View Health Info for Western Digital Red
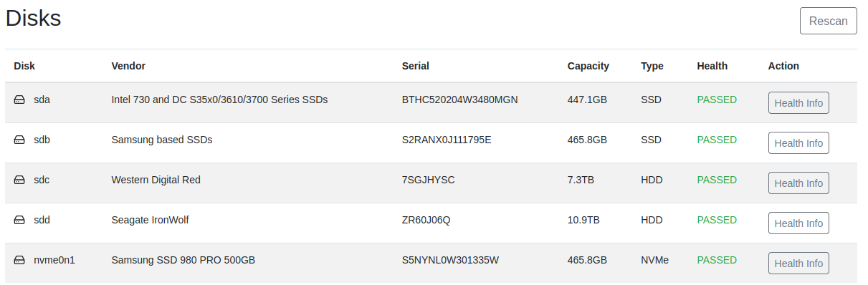This screenshot has height=285, width=868. 798,183
